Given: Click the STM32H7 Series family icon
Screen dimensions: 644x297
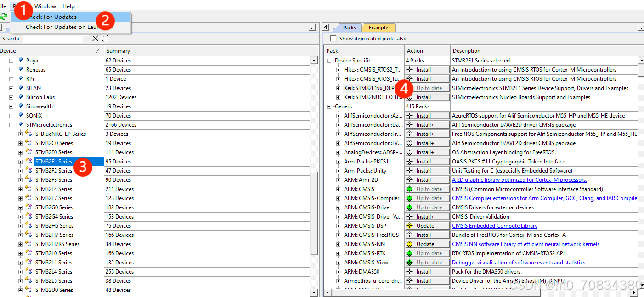Looking at the screenshot, I should (x=29, y=235).
